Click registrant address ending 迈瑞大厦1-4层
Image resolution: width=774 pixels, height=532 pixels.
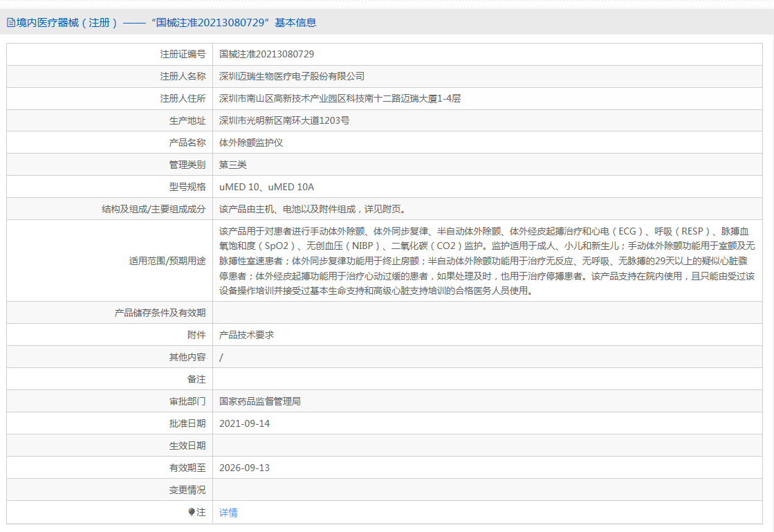pos(340,99)
